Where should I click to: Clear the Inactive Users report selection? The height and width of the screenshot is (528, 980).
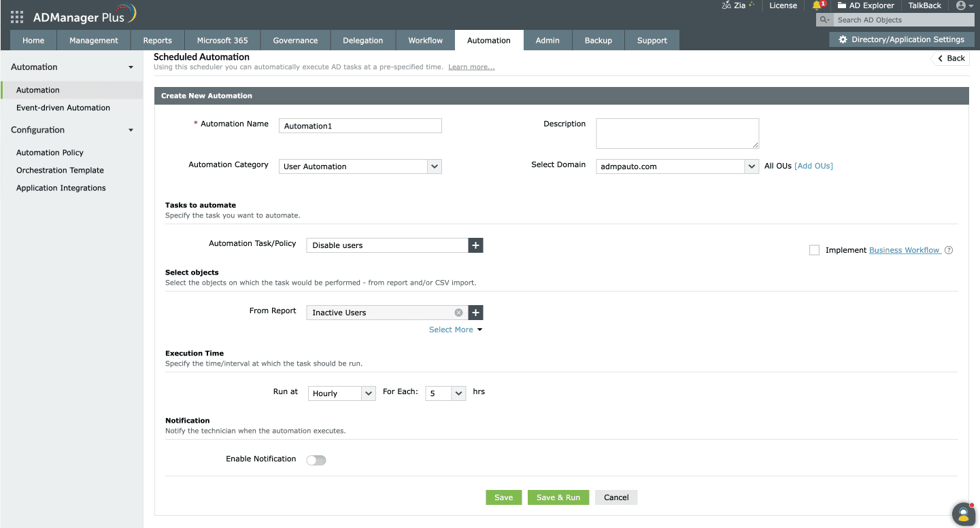pyautogui.click(x=458, y=313)
